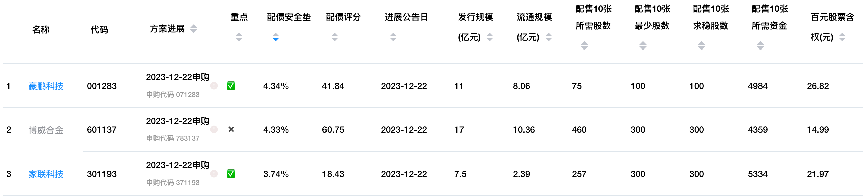
Task: Sort table by 重点 column
Action: [239, 37]
